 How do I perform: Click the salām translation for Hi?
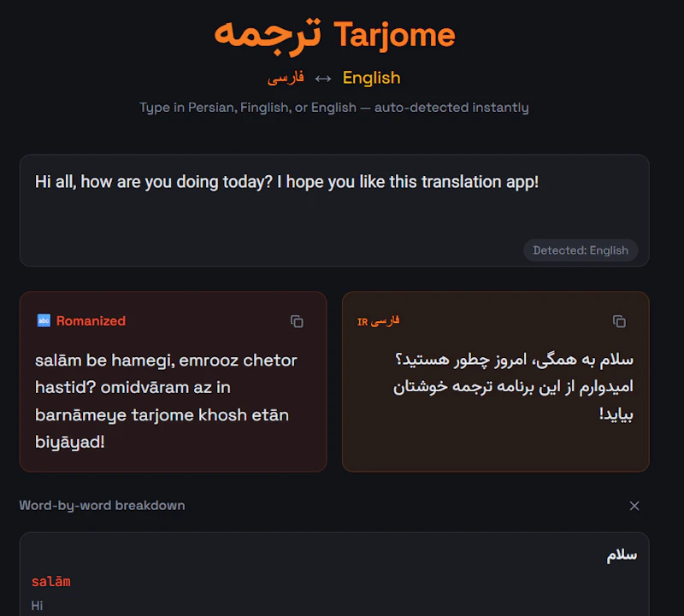[x=50, y=581]
